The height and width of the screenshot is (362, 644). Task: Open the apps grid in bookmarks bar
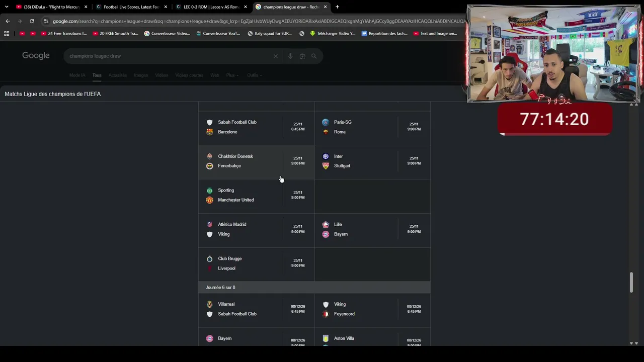[7, 34]
